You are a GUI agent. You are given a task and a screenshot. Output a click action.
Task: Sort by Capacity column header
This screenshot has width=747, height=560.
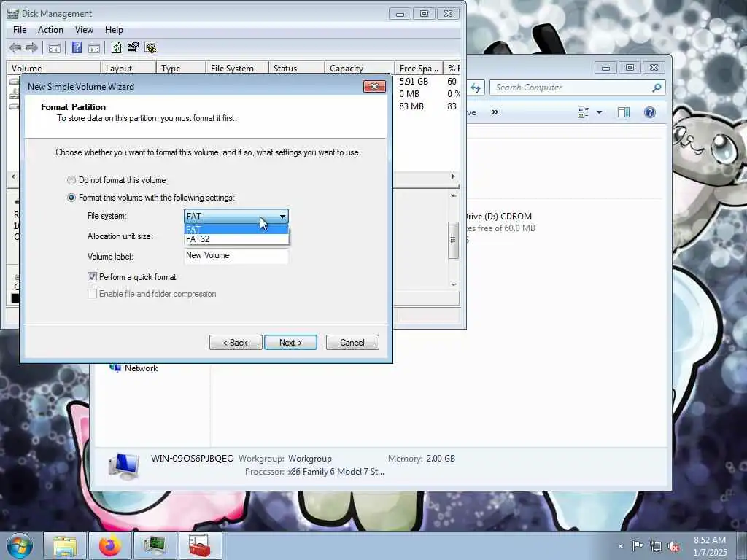coord(360,68)
